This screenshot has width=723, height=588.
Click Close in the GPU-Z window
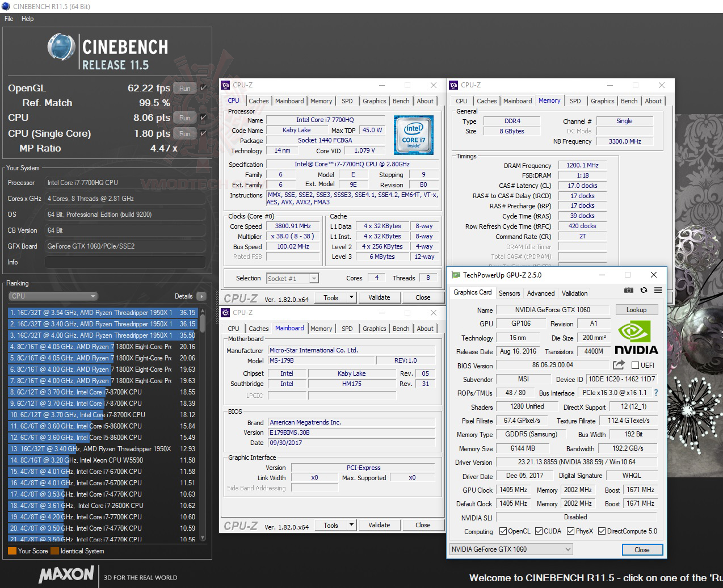[x=642, y=549]
